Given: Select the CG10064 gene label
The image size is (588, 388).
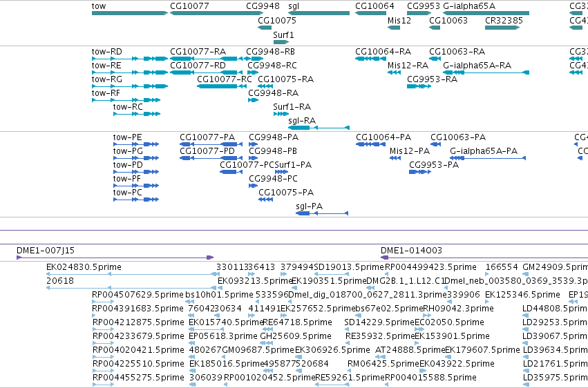Looking at the screenshot, I should [x=374, y=6].
